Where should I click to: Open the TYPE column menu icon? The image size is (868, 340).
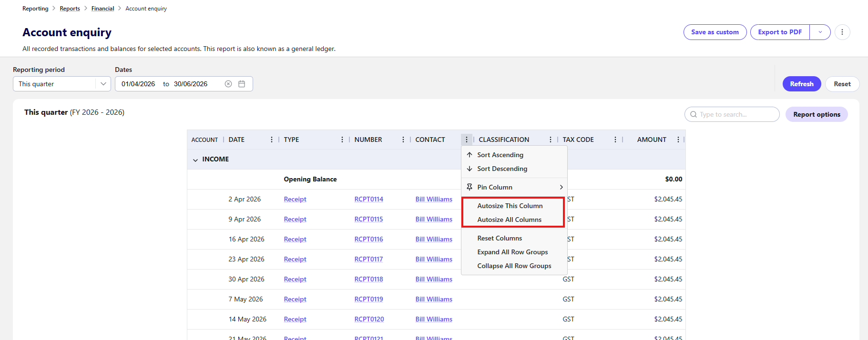point(342,140)
